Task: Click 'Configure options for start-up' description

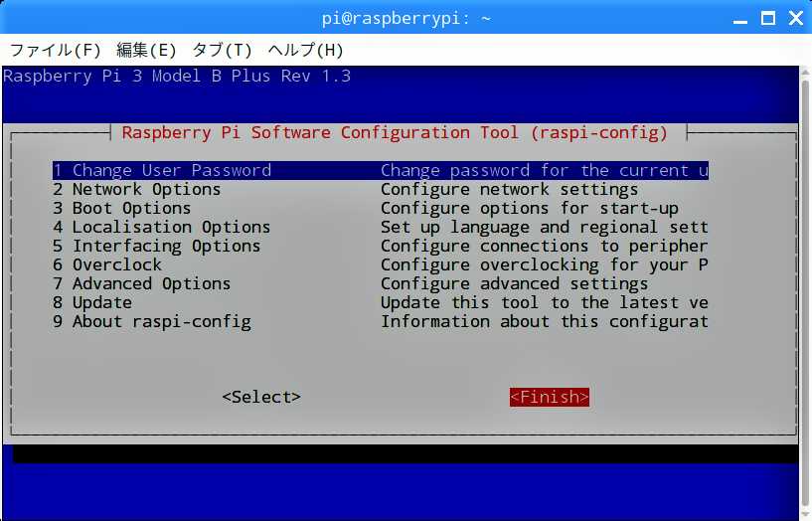Action: click(530, 208)
